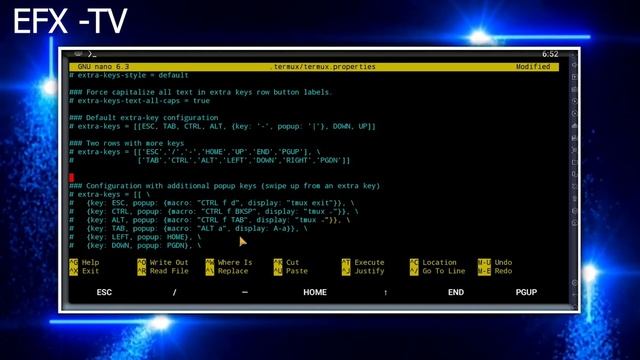Viewport: 640px width, 360px height.
Task: Click the 6:52 clock in status bar
Action: click(550, 54)
